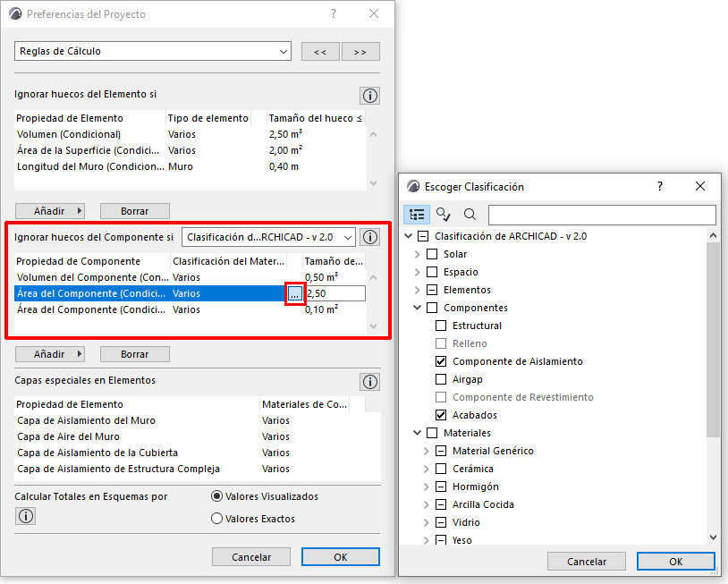The width and height of the screenshot is (728, 584).
Task: Select Valores Exactos radio button
Action: click(x=216, y=519)
